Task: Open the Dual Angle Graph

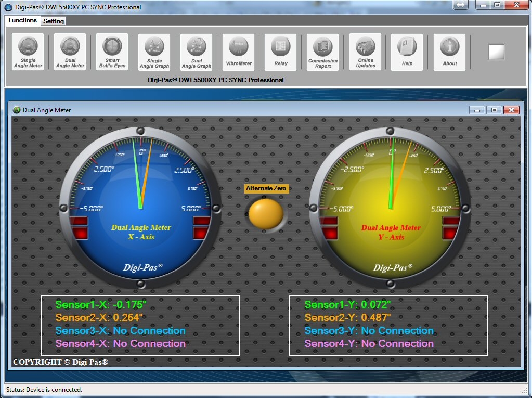Action: point(197,52)
